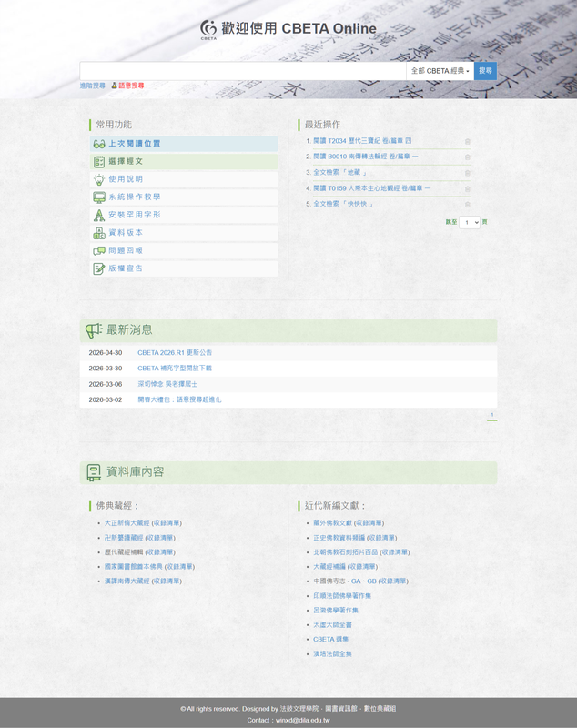Click the chat bubbles icon for 問題回報
Screen dimensions: 577x728
(99, 251)
